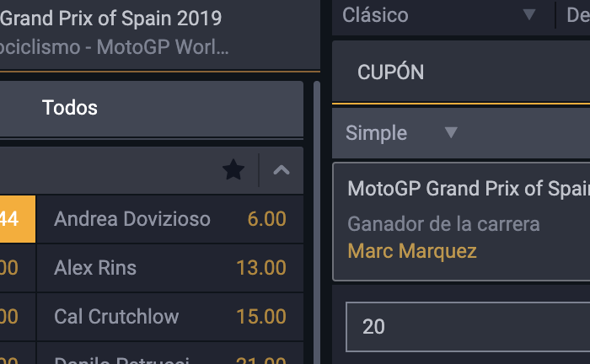The width and height of the screenshot is (590, 364).
Task: Collapse the market list with the chevron
Action: (281, 170)
